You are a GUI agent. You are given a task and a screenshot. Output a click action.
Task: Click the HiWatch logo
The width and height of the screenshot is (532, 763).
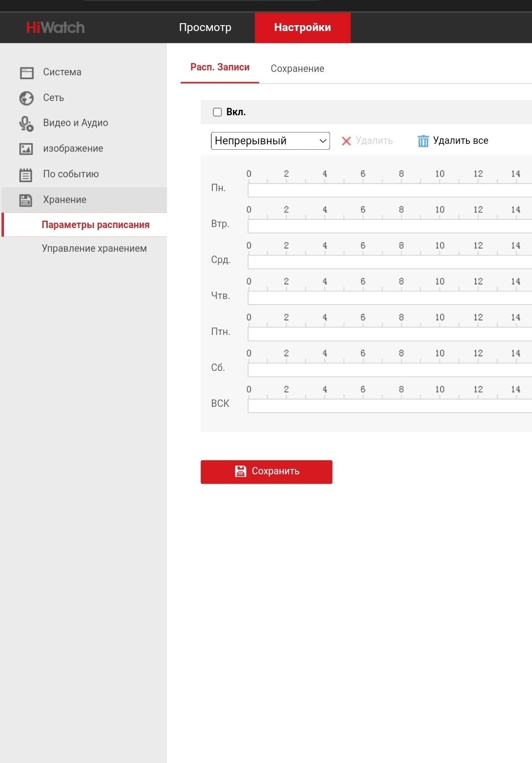55,28
